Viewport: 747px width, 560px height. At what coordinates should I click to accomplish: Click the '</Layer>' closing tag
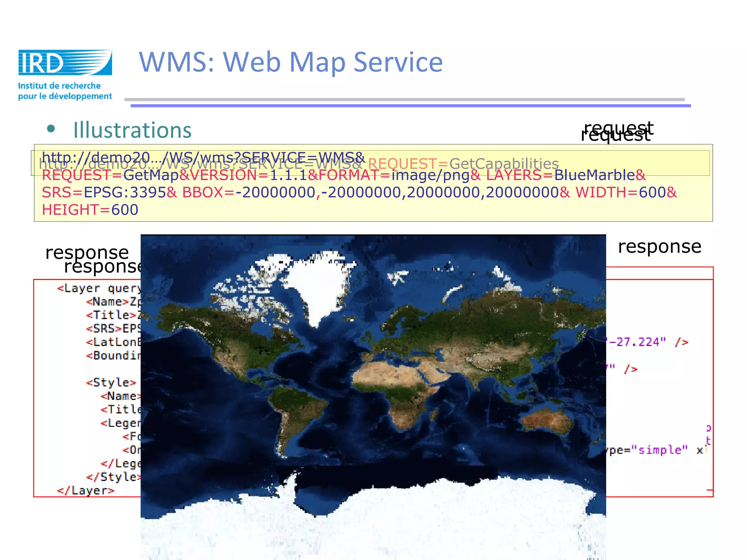pyautogui.click(x=86, y=490)
